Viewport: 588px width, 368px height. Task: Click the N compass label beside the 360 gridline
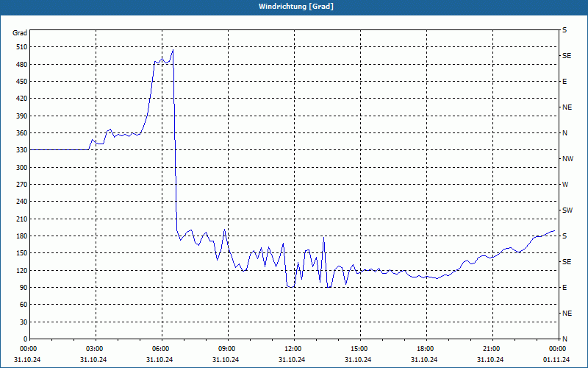pos(564,133)
